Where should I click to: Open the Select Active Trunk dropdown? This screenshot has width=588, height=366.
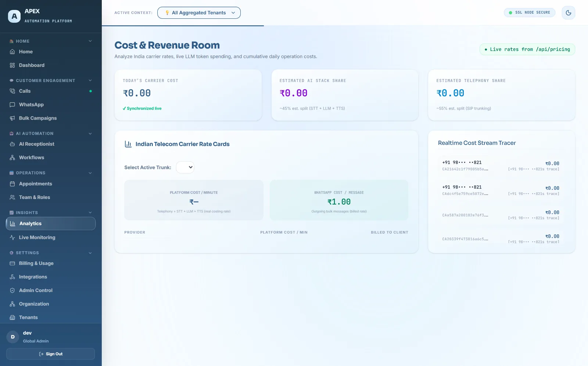[185, 167]
